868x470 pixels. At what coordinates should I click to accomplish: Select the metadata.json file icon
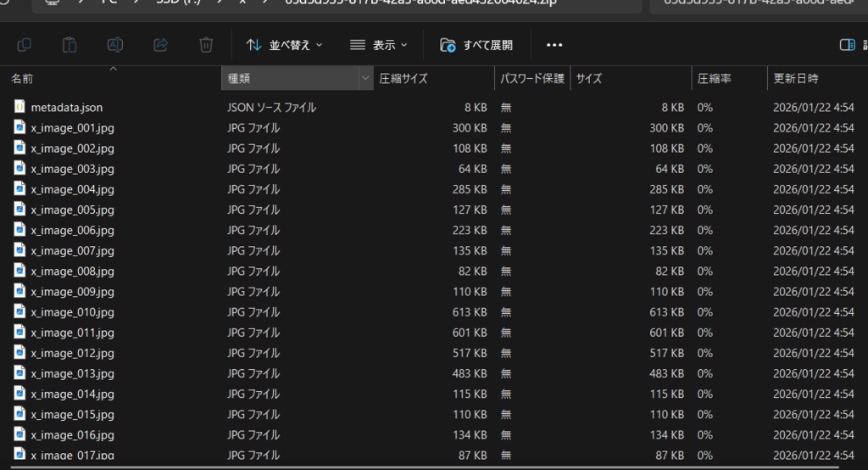(x=19, y=106)
